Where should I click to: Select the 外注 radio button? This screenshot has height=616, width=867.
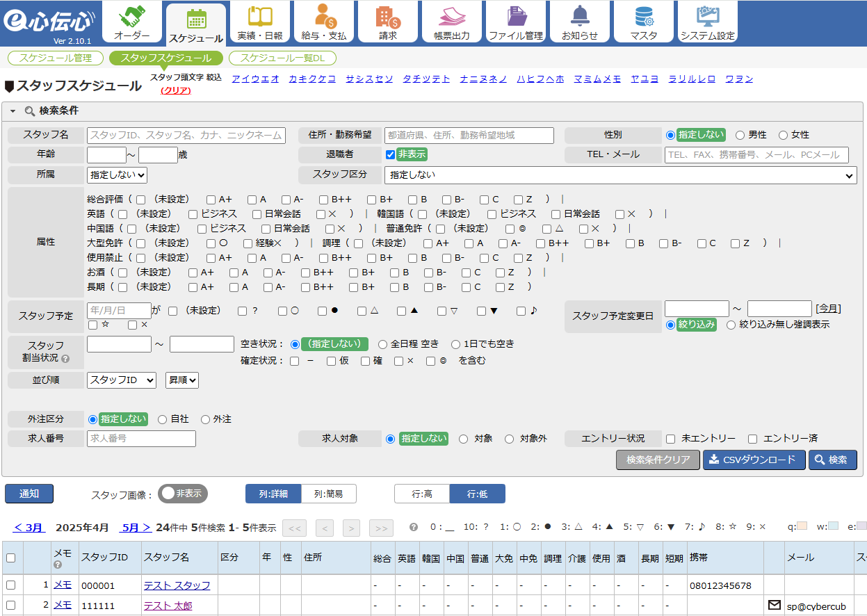pos(205,419)
